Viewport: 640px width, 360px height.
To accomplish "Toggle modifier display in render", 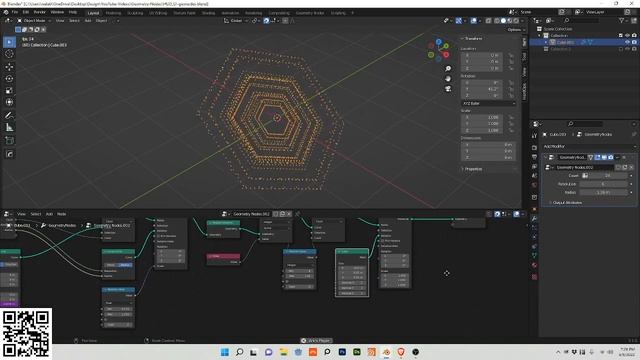I will point(611,157).
